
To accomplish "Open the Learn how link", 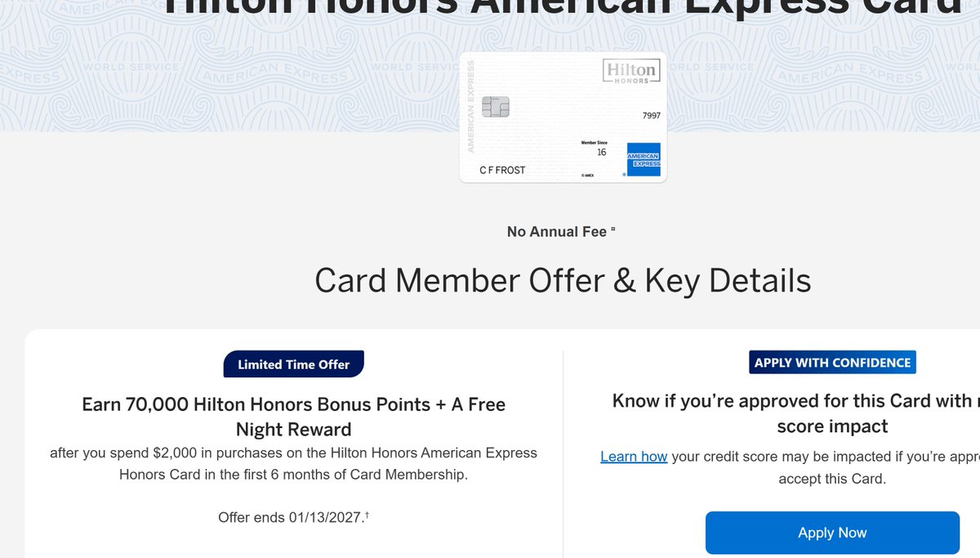I will tap(634, 457).
